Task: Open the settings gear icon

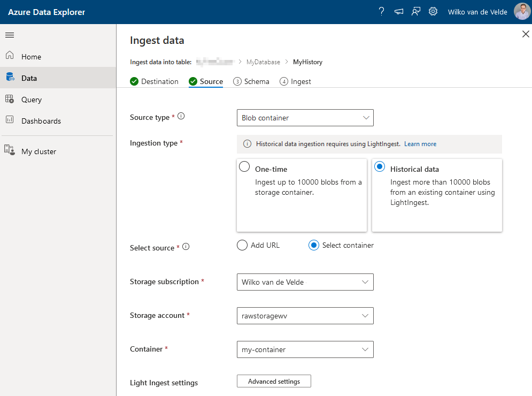Action: (433, 12)
